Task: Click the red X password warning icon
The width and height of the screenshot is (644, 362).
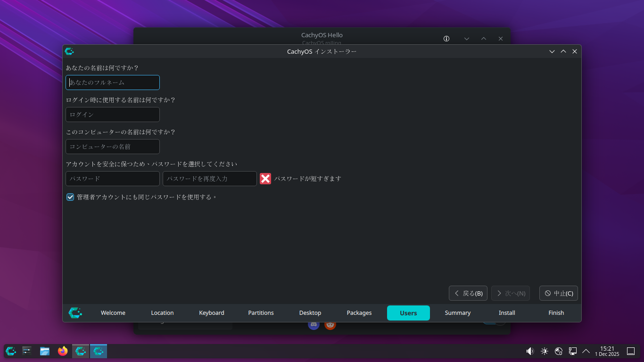Action: pyautogui.click(x=265, y=179)
